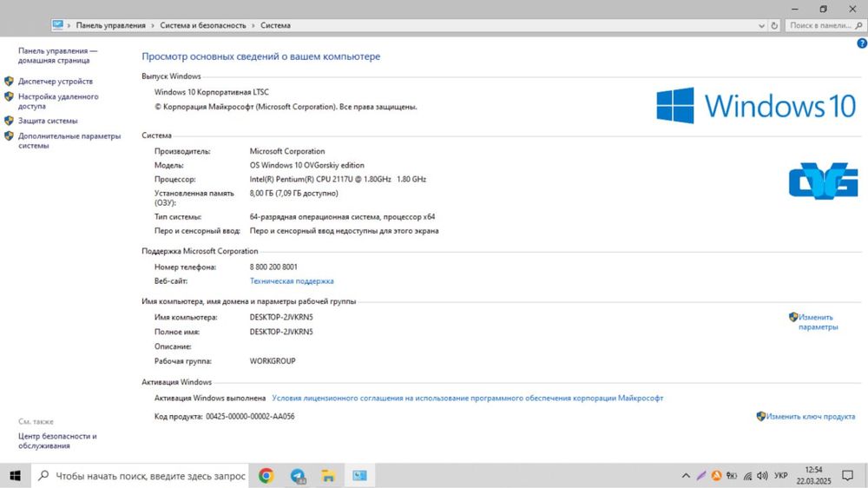Open Google Chrome from taskbar
868x488 pixels.
pos(266,476)
